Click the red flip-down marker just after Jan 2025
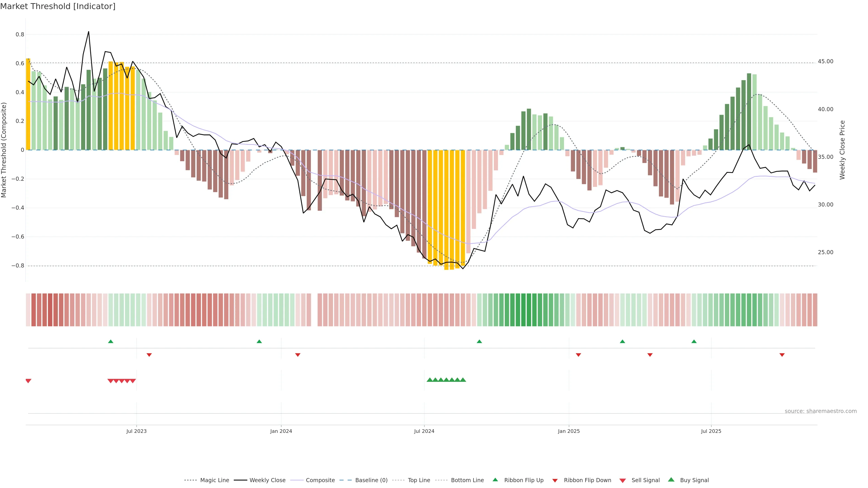Viewport: 868px width, 488px height. click(x=579, y=355)
